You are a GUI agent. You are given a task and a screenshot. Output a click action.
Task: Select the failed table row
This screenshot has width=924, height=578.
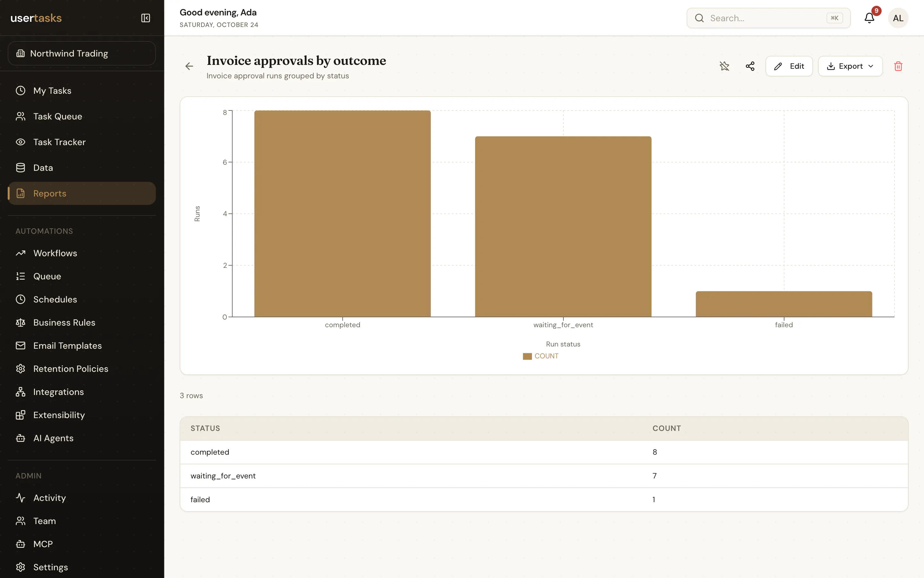pyautogui.click(x=544, y=500)
